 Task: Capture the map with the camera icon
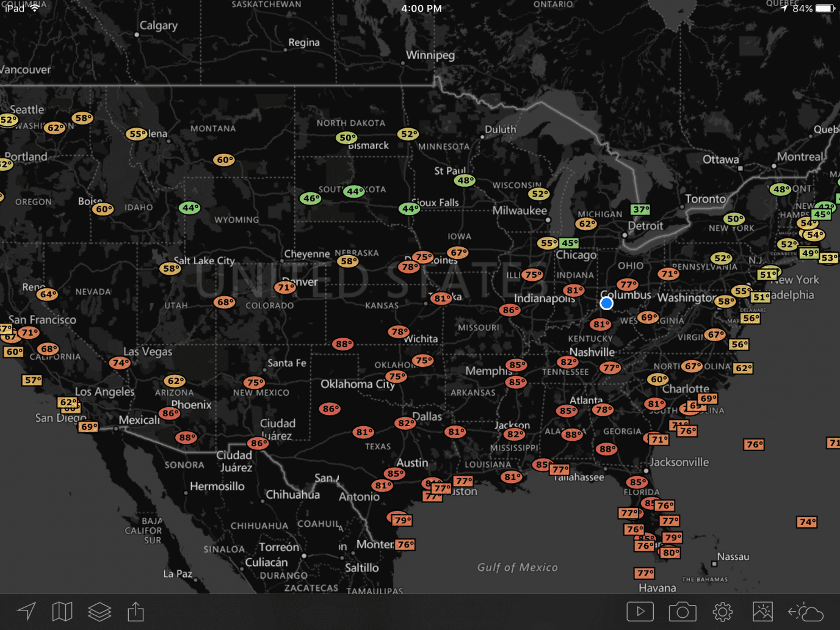click(x=682, y=611)
